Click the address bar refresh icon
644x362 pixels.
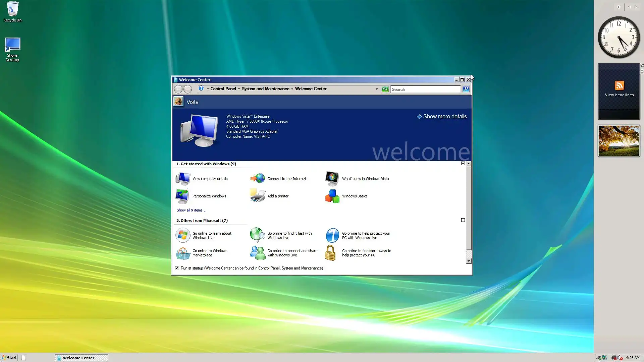click(x=385, y=89)
